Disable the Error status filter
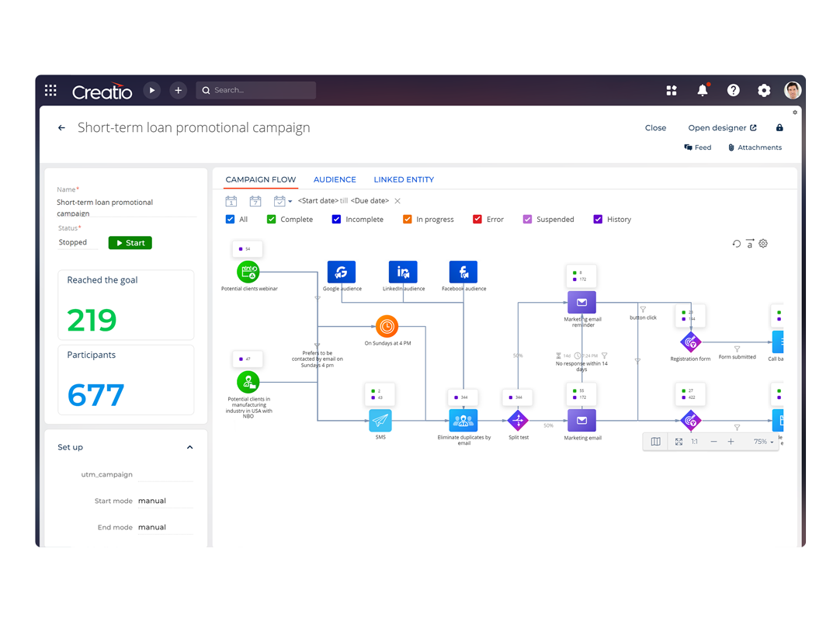 tap(476, 219)
